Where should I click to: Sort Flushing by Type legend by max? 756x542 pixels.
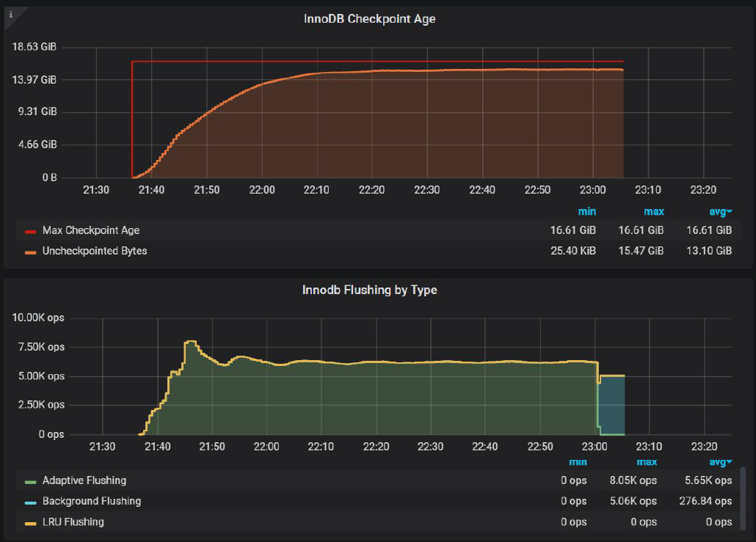647,462
